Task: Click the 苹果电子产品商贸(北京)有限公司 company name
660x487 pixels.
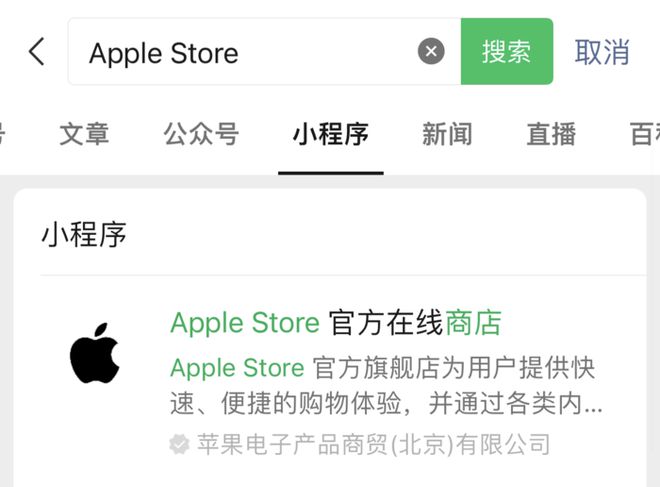Action: pyautogui.click(x=374, y=444)
